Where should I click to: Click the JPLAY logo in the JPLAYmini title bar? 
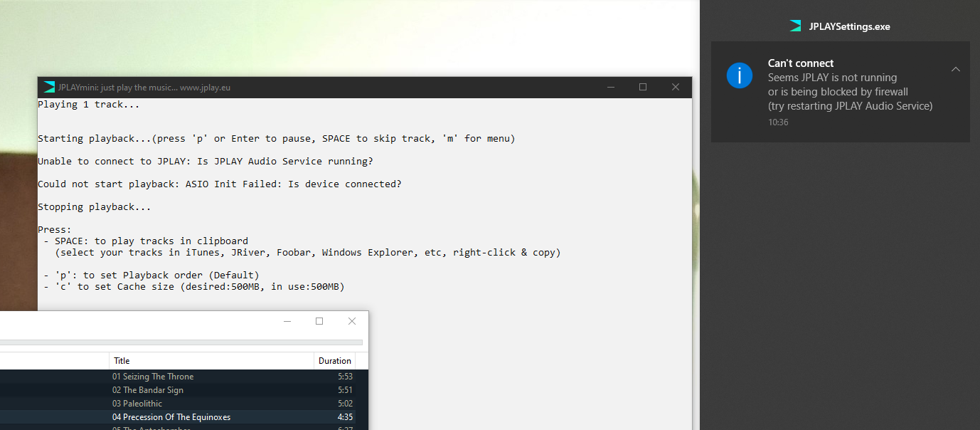(x=48, y=87)
